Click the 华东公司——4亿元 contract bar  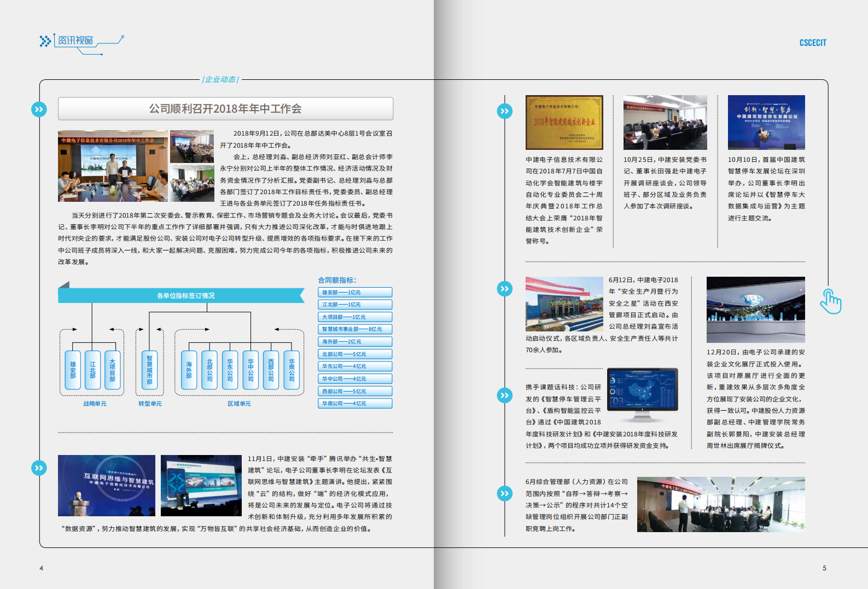pos(355,366)
